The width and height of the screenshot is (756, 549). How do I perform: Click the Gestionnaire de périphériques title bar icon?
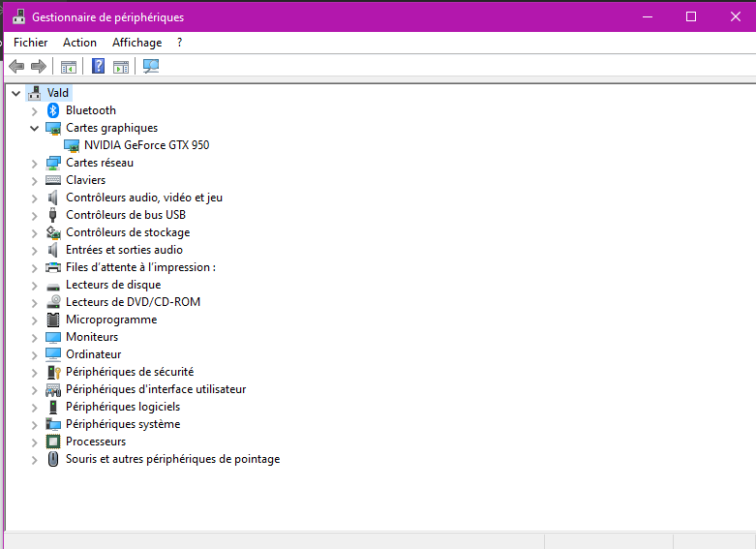coord(18,16)
